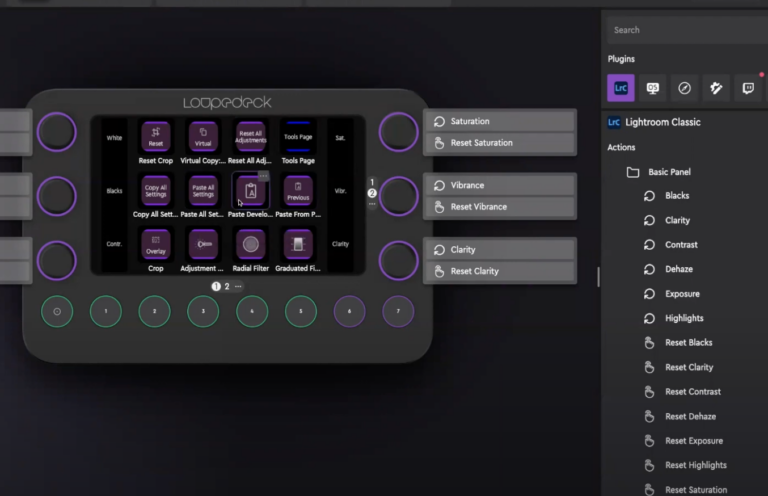Click the round home button
This screenshot has height=496, width=768.
(57, 311)
